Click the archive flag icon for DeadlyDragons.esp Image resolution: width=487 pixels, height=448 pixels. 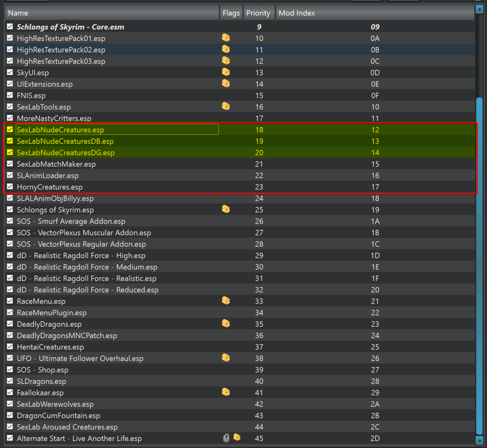[x=226, y=324]
